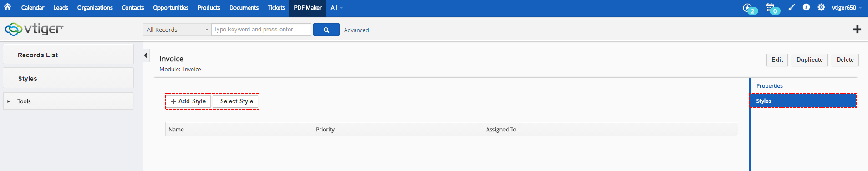
Task: Open the Advanced search link
Action: (x=356, y=30)
